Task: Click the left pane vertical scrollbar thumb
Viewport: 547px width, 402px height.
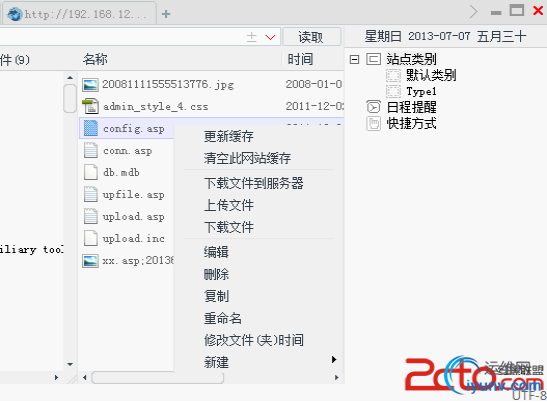Action: (x=70, y=99)
